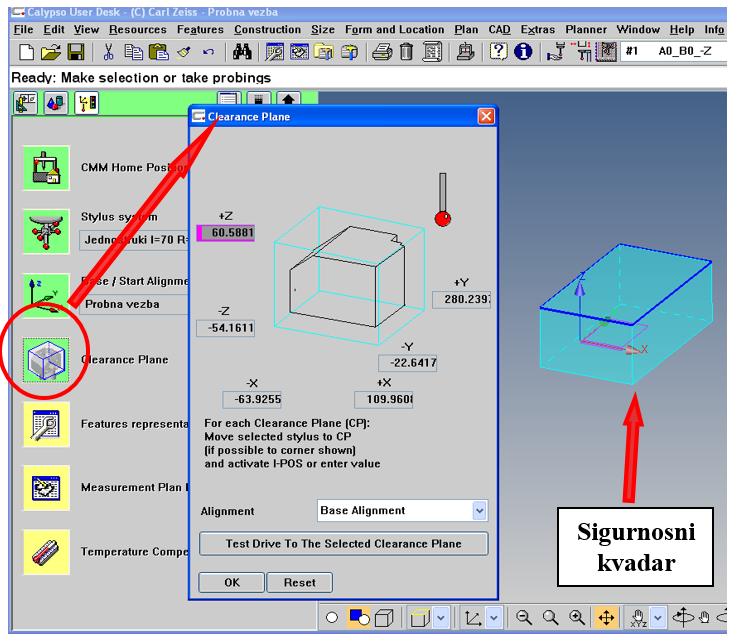The image size is (737, 644).
Task: Click the paintbrush format toolbar icon
Action: tap(184, 52)
